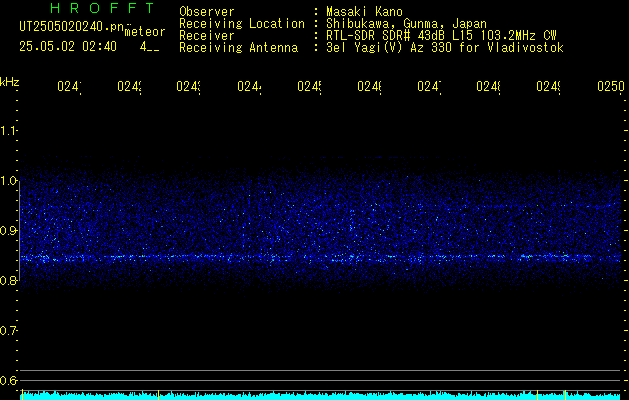
Task: Click the 0245 time axis label
Action: (309, 87)
